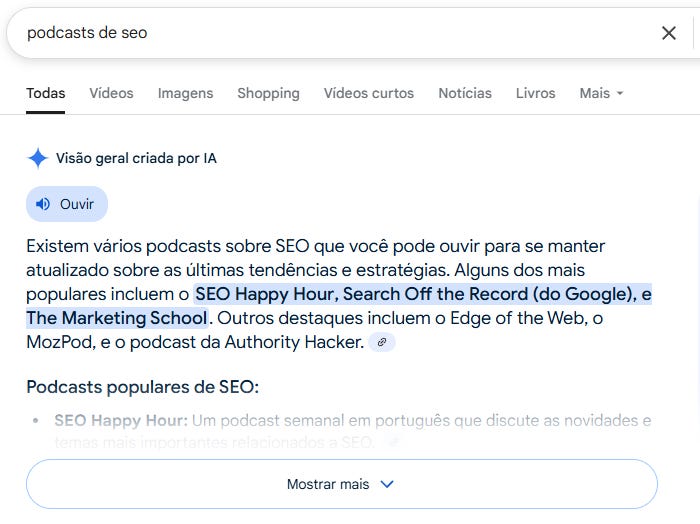
Task: Click the 'Podcasts populares de SEO:' heading
Action: click(142, 387)
